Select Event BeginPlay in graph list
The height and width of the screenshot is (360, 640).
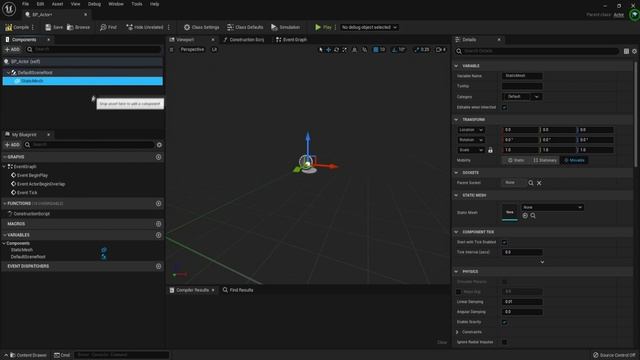click(32, 176)
